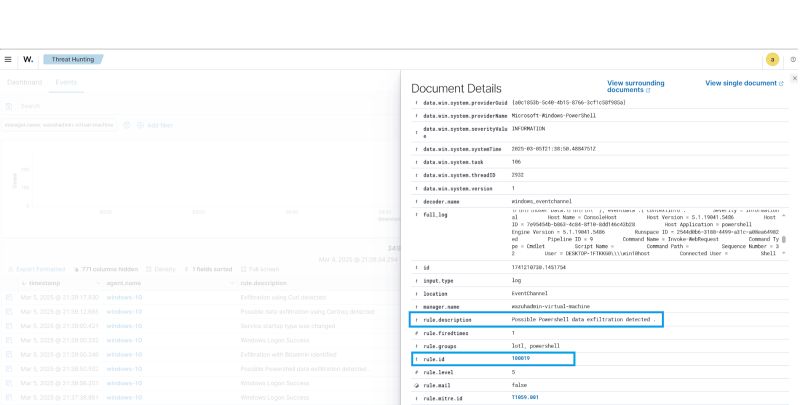Sort by the timestamp column header
Image resolution: width=800 pixels, height=405 pixels.
point(45,283)
